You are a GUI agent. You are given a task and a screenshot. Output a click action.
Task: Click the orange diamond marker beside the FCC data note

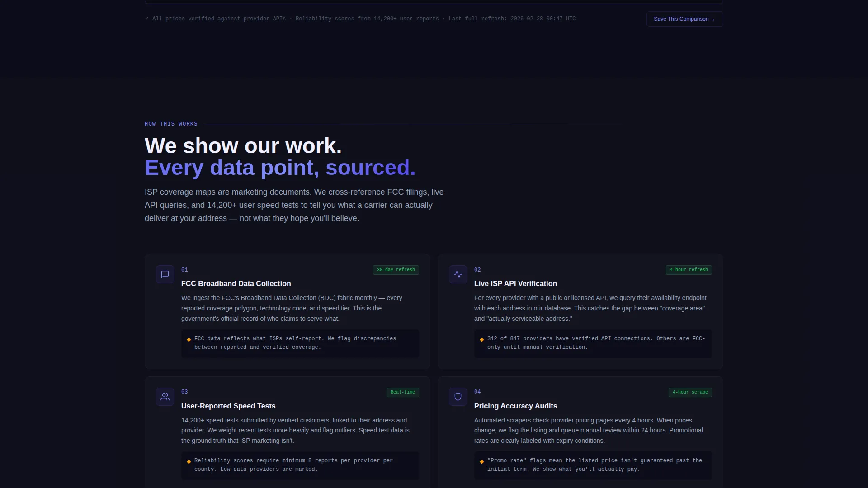pyautogui.click(x=189, y=340)
